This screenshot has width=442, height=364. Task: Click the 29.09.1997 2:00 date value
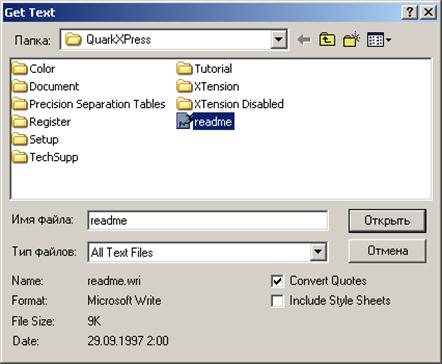128,341
